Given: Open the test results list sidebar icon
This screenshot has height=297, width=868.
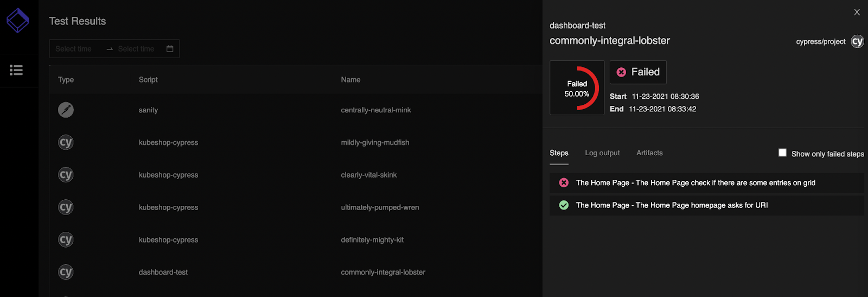Looking at the screenshot, I should pos(16,70).
